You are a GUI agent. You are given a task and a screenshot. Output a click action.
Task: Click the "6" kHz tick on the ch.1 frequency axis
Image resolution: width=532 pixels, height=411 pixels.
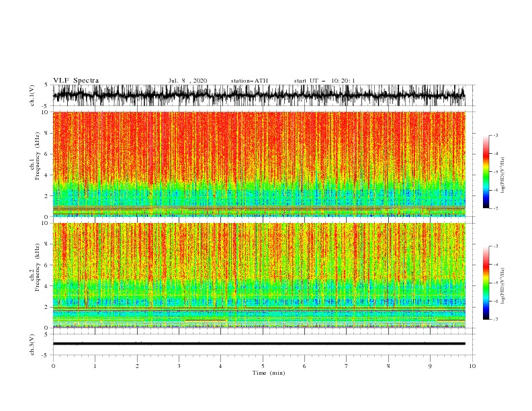pos(47,154)
